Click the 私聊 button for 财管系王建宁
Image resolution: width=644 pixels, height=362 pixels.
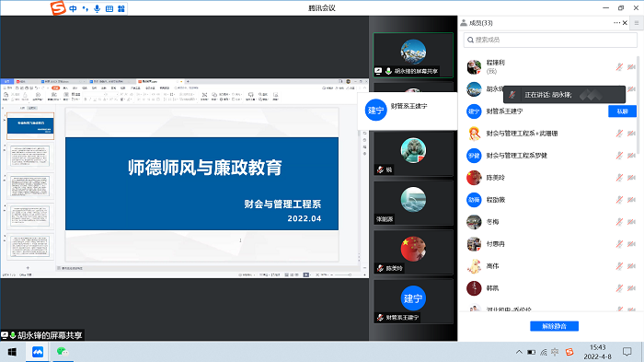(x=622, y=111)
